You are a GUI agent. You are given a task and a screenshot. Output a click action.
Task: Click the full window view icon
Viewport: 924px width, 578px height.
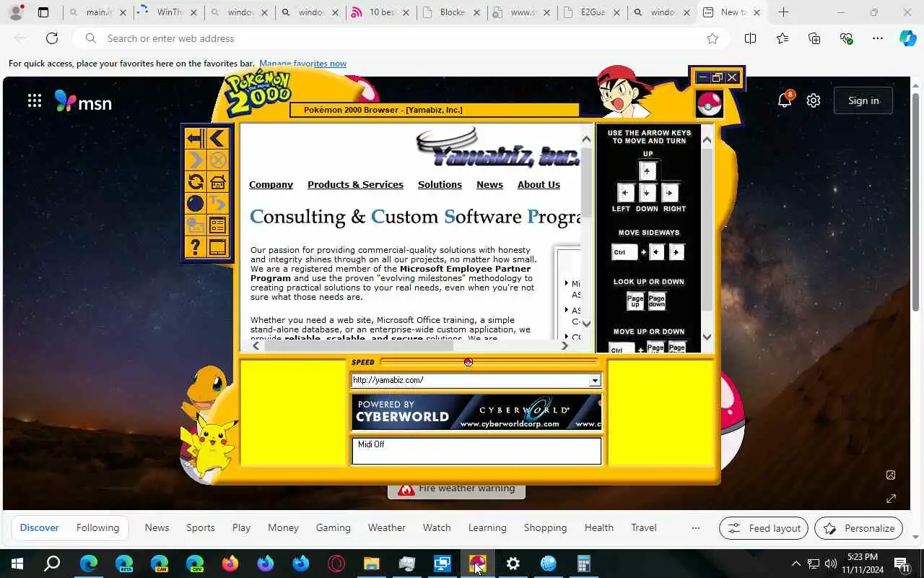point(218,247)
